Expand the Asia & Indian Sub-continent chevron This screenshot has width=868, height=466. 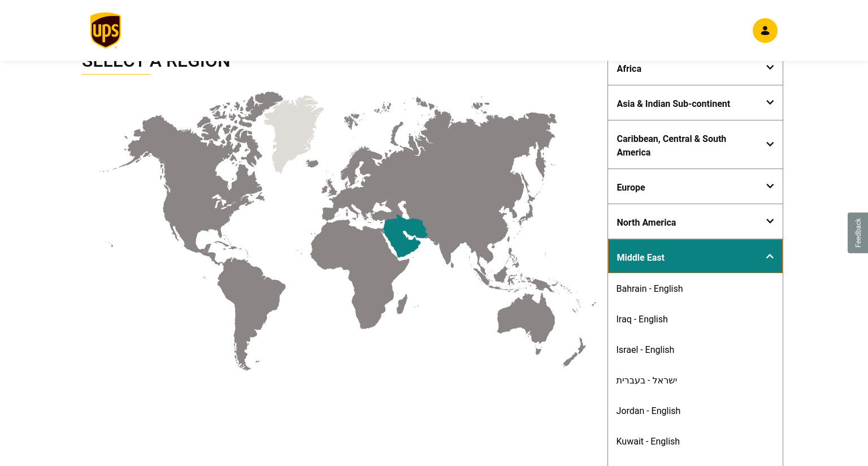click(x=770, y=103)
